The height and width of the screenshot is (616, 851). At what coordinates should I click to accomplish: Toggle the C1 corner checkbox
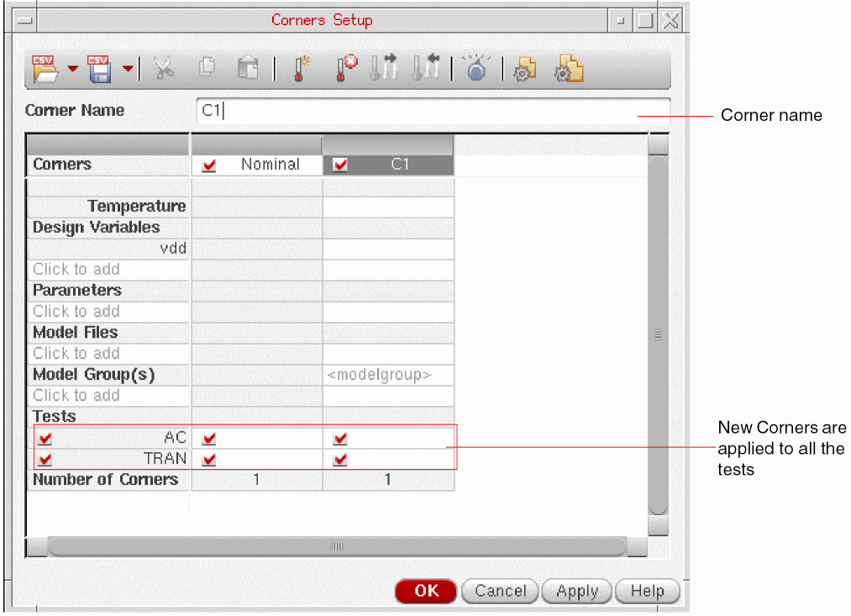pyautogui.click(x=340, y=165)
